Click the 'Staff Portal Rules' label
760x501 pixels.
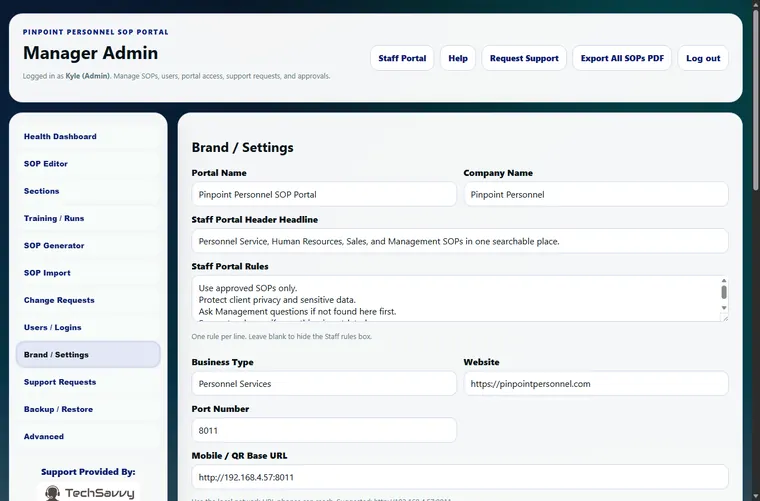click(x=230, y=266)
